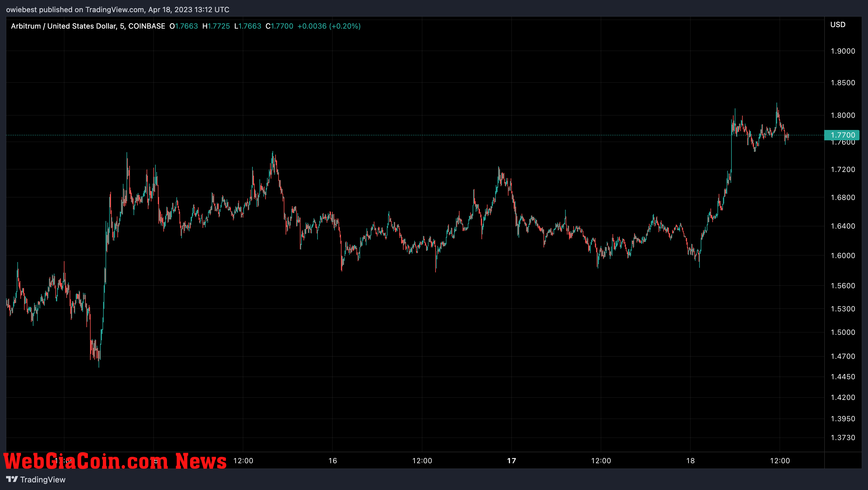Click the 1.7200 price axis label
This screenshot has width=868, height=490.
[x=843, y=169]
